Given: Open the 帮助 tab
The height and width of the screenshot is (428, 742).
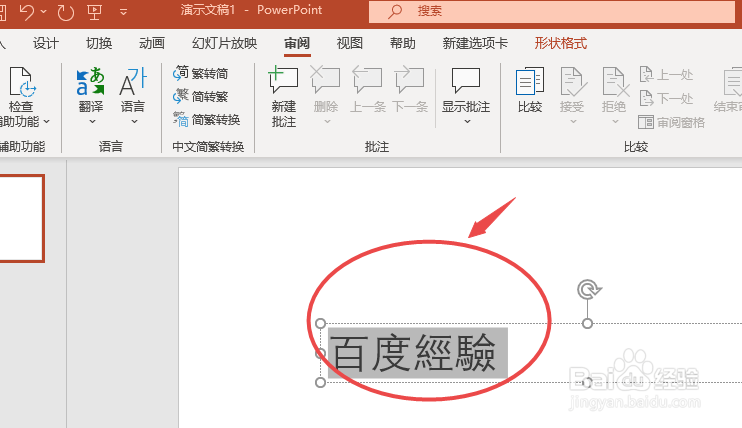Looking at the screenshot, I should (403, 44).
